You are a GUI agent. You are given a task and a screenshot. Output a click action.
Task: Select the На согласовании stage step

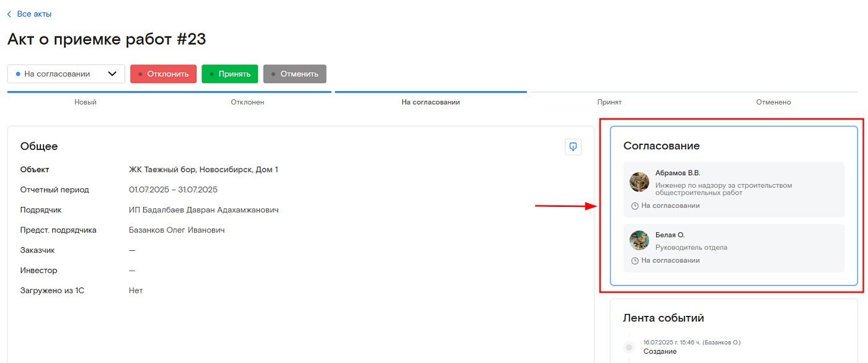click(x=431, y=102)
